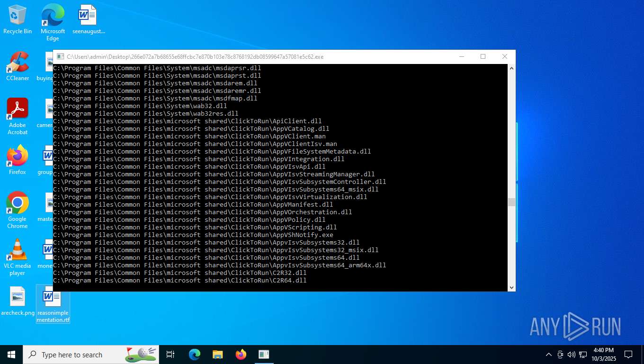Click the line ending in msdaprsr.dll
Screen dimensions: 644x364
click(157, 68)
